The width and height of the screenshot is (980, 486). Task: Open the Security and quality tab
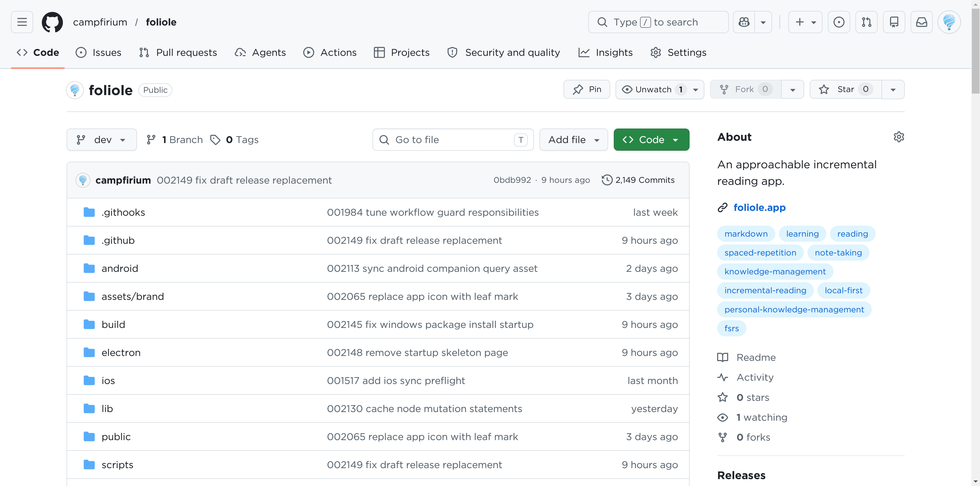pyautogui.click(x=503, y=53)
